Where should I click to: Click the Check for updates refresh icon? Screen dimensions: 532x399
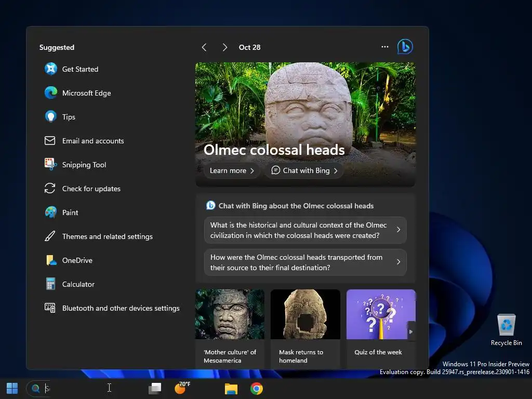point(50,188)
